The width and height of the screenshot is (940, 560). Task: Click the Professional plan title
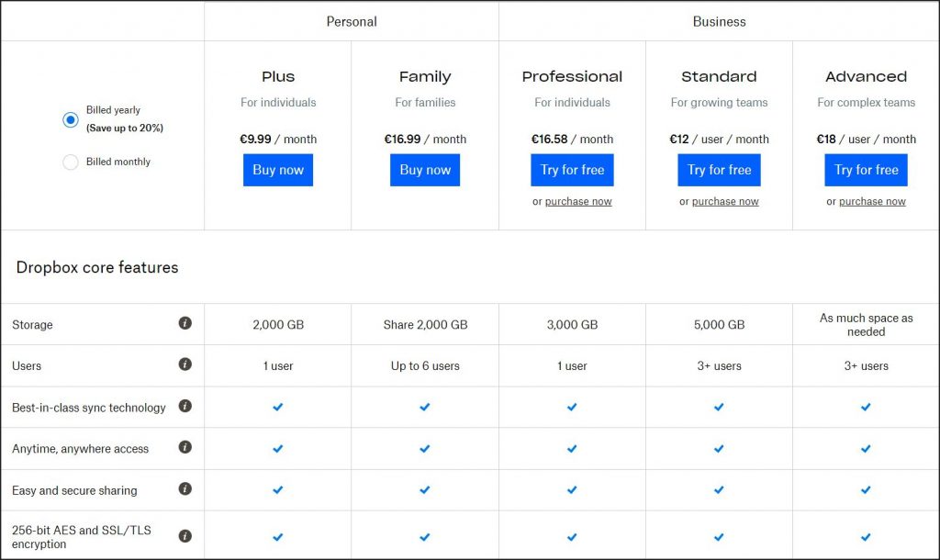(572, 77)
